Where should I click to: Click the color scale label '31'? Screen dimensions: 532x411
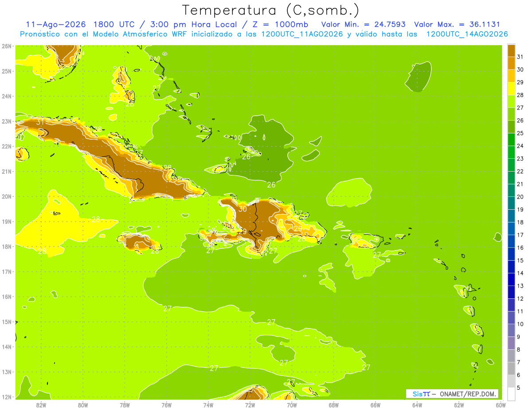(520, 57)
